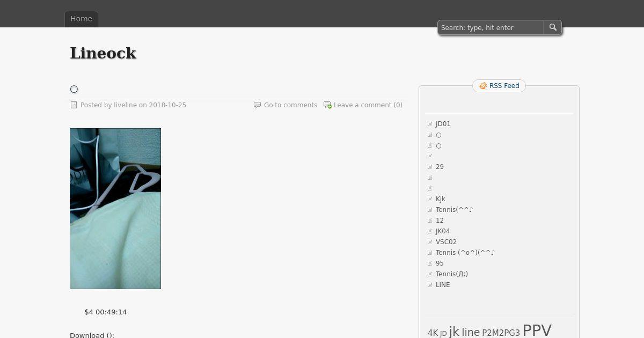Open the circle post title
The height and width of the screenshot is (338, 644).
click(x=74, y=89)
